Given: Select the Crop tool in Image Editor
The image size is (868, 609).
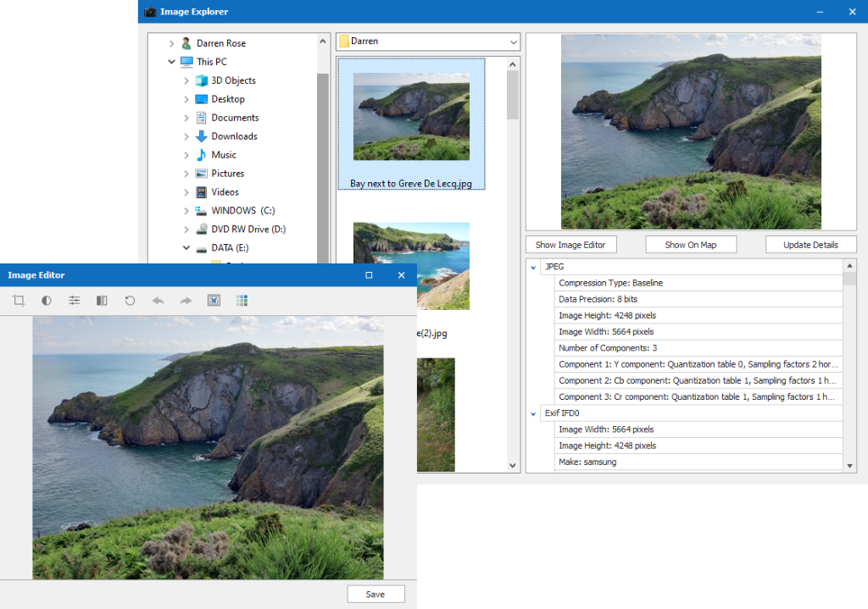Looking at the screenshot, I should (19, 301).
